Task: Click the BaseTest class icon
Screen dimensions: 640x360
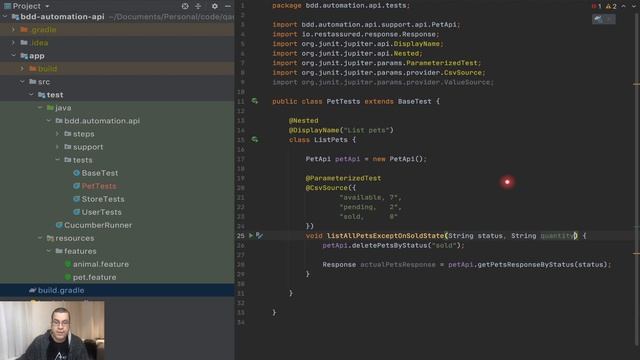Action: (76, 173)
